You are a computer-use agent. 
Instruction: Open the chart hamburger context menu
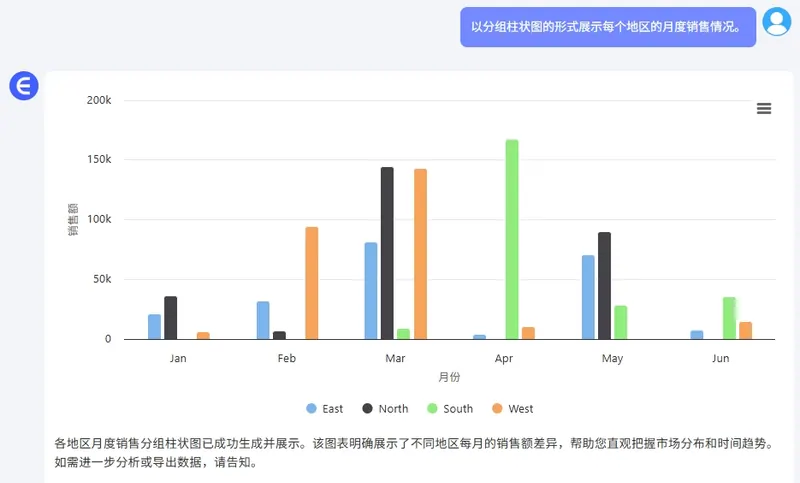764,109
